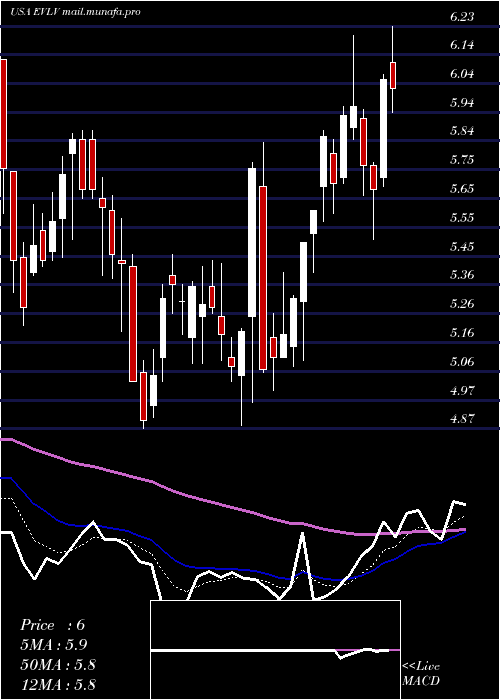The width and height of the screenshot is (500, 700).
Task: Click the large red candlestick at chart's left edge
Action: 3,114
